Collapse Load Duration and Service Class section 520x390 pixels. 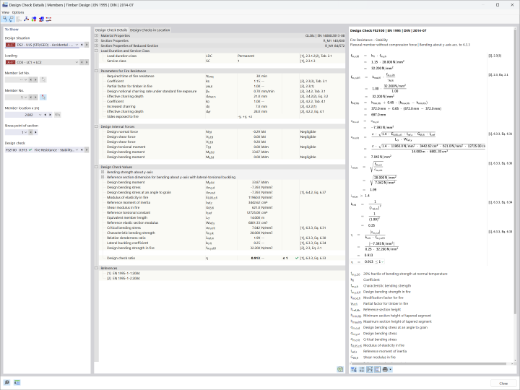click(x=96, y=51)
